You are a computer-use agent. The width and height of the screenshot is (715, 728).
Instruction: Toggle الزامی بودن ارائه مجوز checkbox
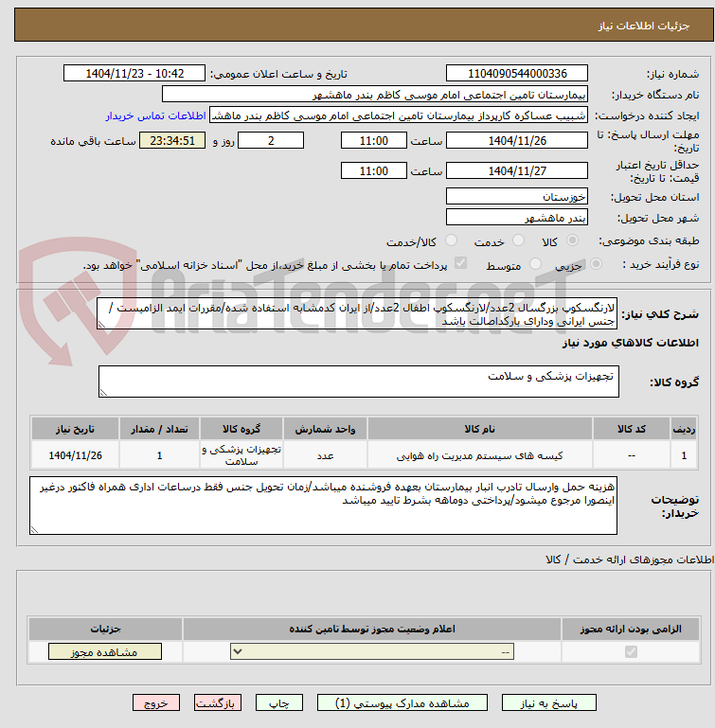[631, 652]
